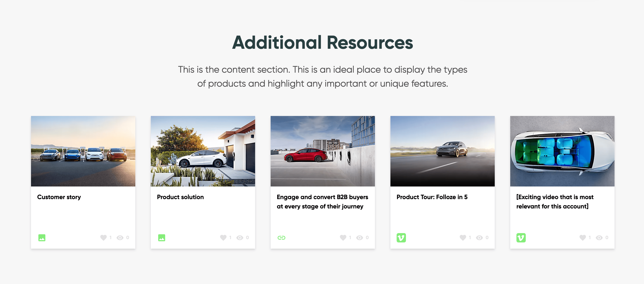Open the Product solution title
The image size is (644, 284).
[180, 197]
